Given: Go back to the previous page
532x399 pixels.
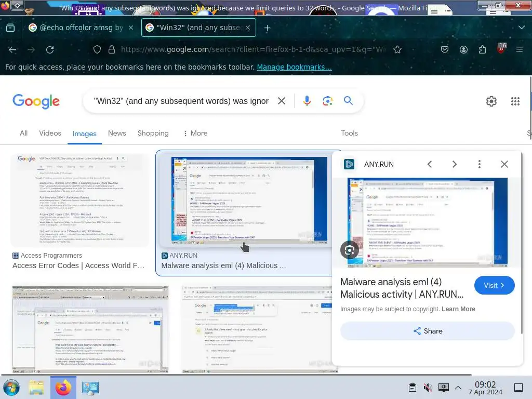Looking at the screenshot, I should pyautogui.click(x=12, y=49).
